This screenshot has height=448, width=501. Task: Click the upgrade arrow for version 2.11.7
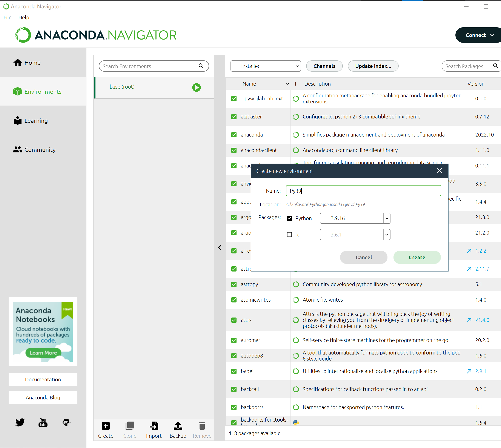(469, 269)
